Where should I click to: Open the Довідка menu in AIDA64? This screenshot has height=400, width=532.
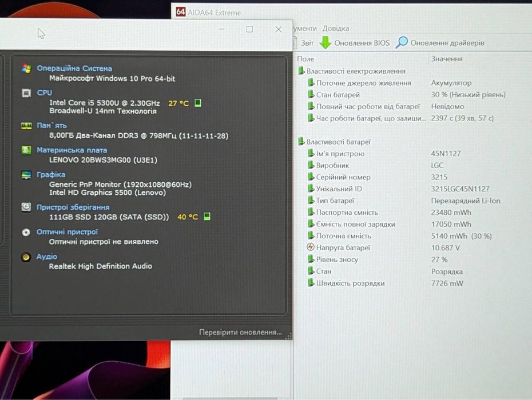tap(336, 29)
